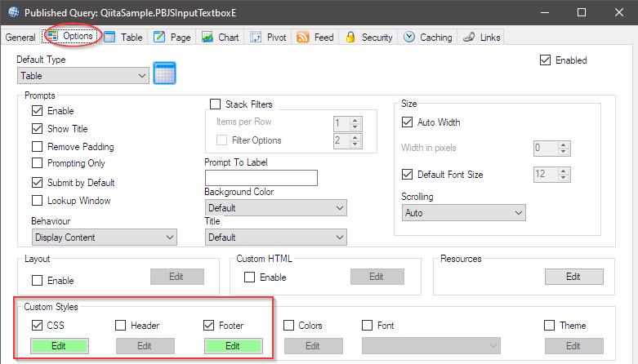Click the Layout Edit button
Image resolution: width=638 pixels, height=364 pixels.
pos(177,277)
